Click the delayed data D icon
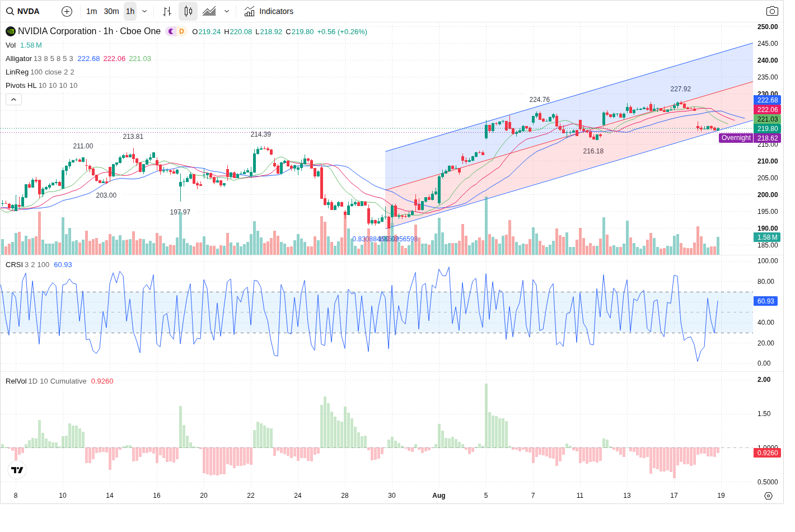Screen dimensions: 795x532 [181, 31]
